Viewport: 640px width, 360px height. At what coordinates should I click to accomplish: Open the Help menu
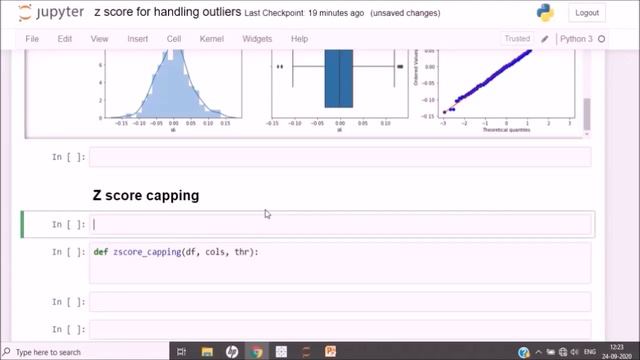[299, 39]
